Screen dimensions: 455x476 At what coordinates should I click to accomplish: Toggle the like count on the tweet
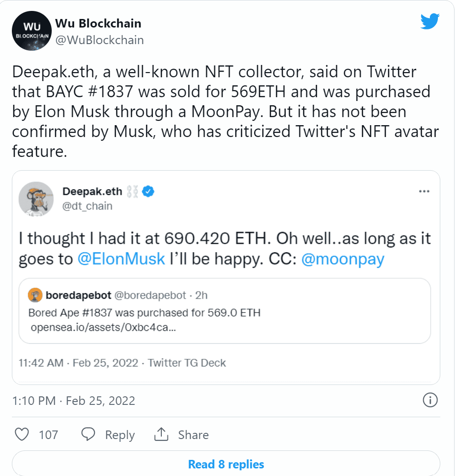(x=49, y=434)
